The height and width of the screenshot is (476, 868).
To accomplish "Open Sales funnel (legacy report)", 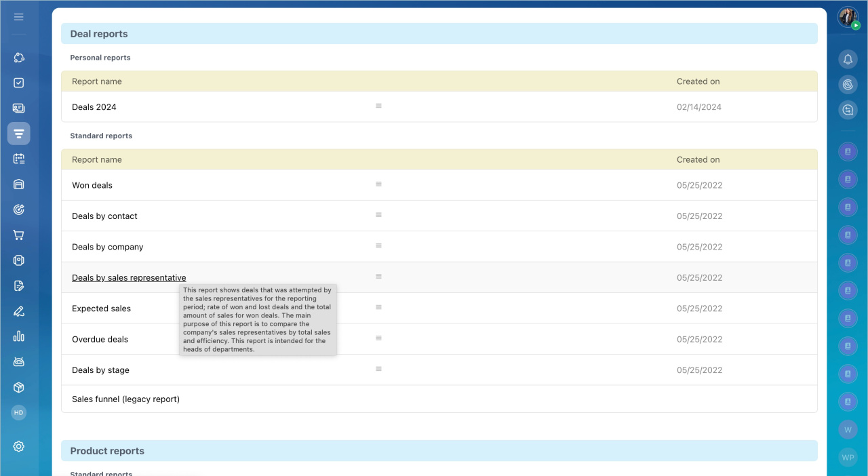I will 125,399.
